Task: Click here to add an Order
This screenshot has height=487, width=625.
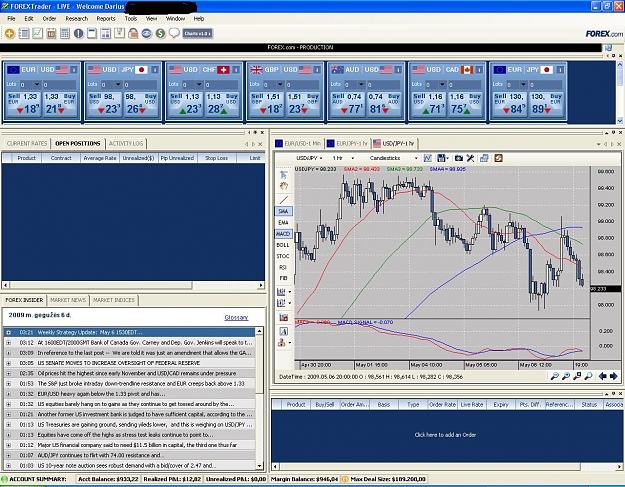Action: pos(445,435)
